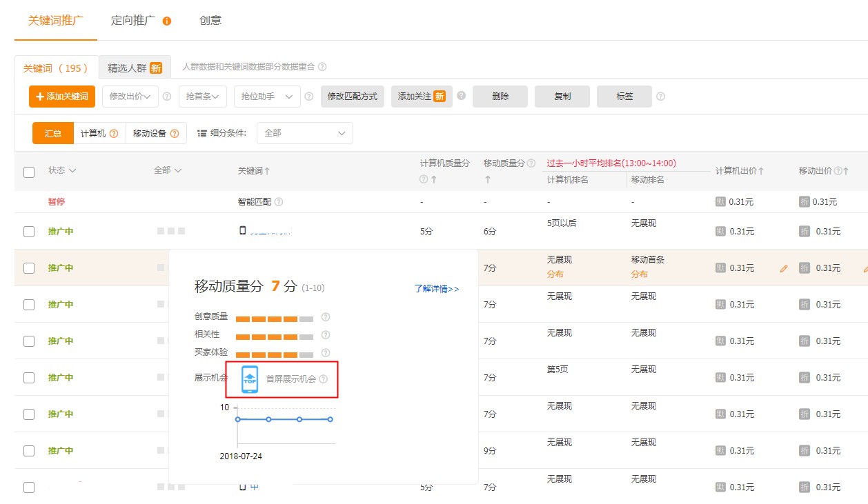This screenshot has height=504, width=868.
Task: Click help icon next to 创意质量 bar
Action: click(x=326, y=317)
